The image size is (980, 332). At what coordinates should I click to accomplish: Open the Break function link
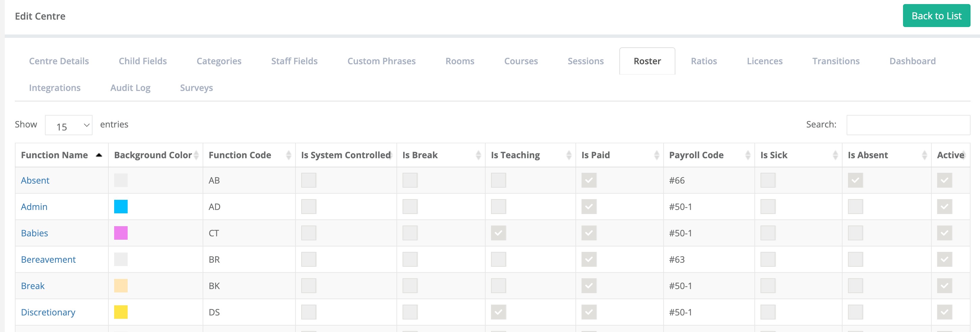[x=33, y=286]
